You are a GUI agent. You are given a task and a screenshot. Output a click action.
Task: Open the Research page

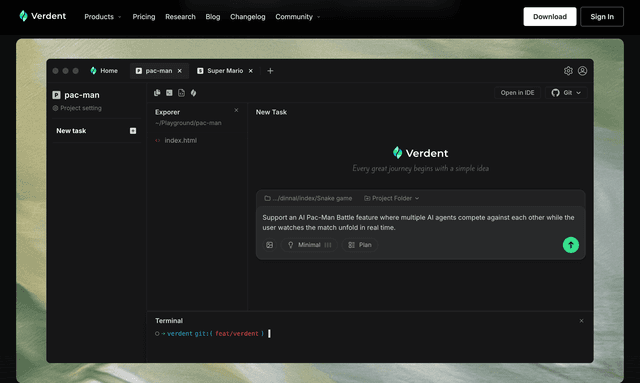(180, 17)
